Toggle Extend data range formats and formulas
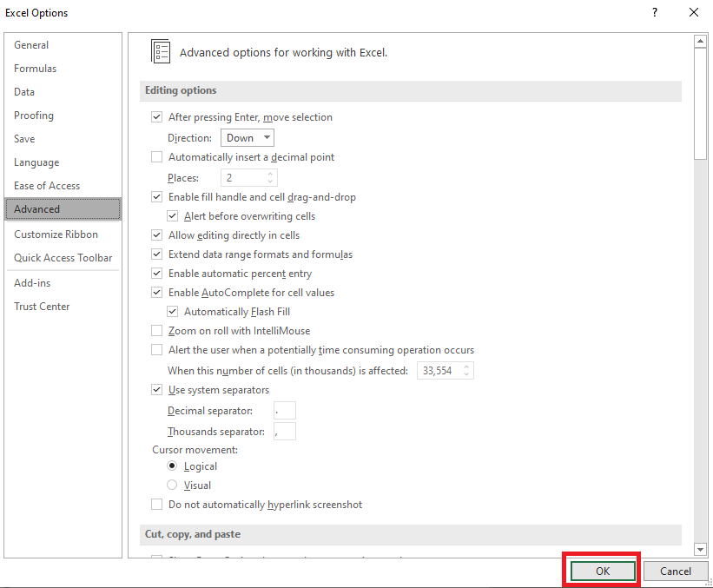The image size is (713, 588). [x=157, y=254]
